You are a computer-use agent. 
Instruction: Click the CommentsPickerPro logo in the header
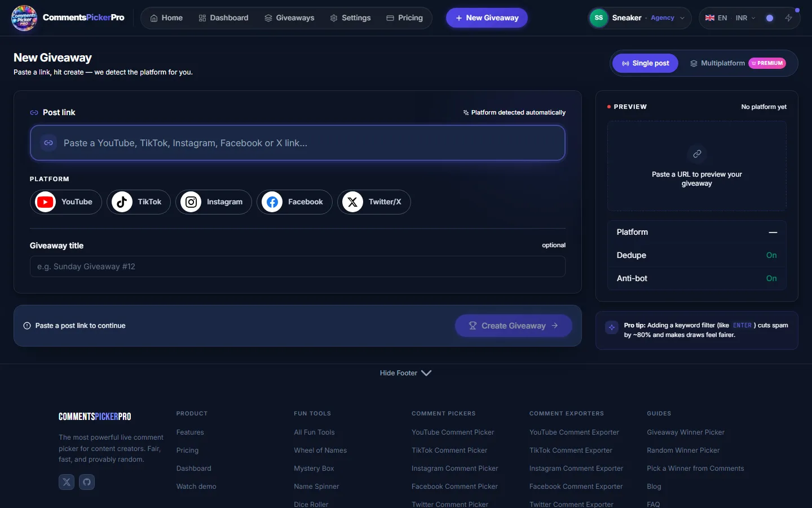(68, 17)
